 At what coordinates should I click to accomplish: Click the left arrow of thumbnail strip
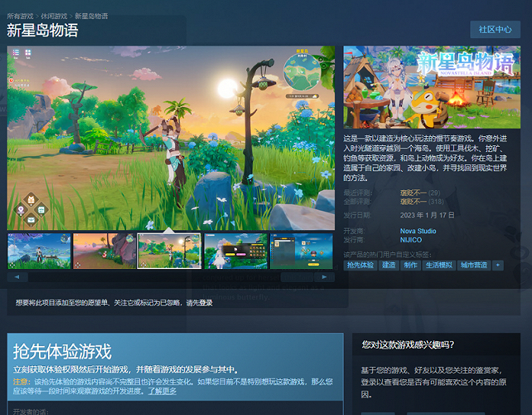coord(17,277)
